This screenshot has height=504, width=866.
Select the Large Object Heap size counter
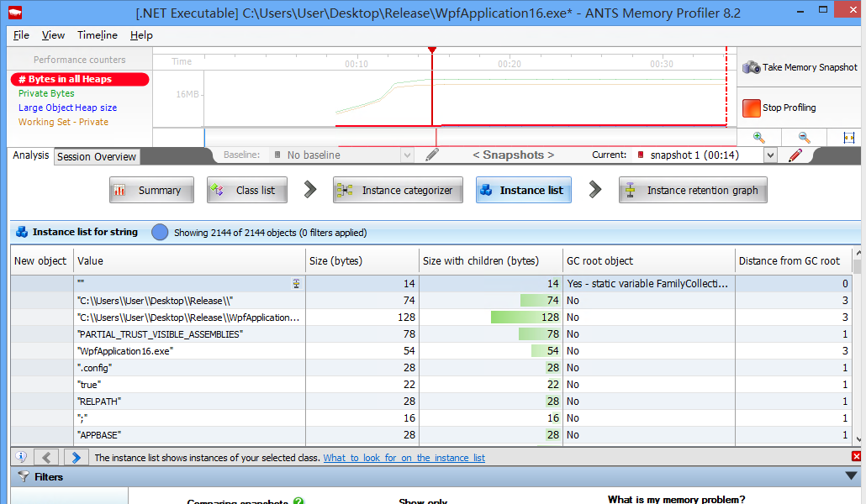(67, 108)
